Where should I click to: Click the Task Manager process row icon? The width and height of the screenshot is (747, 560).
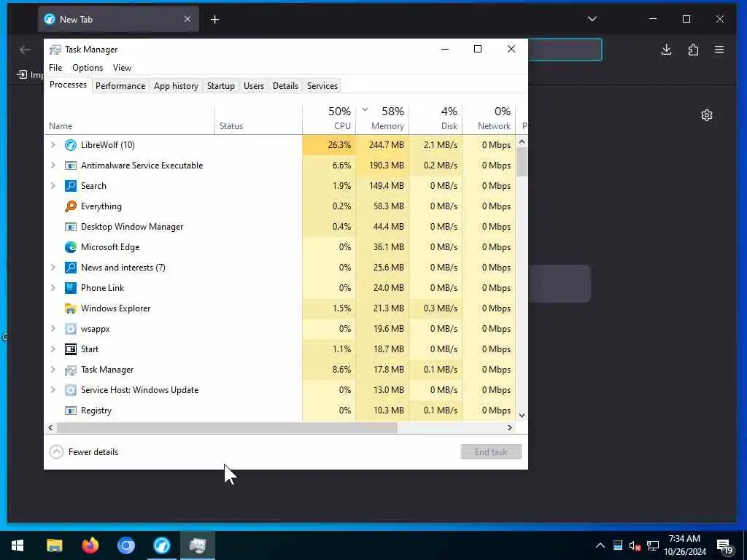(71, 370)
